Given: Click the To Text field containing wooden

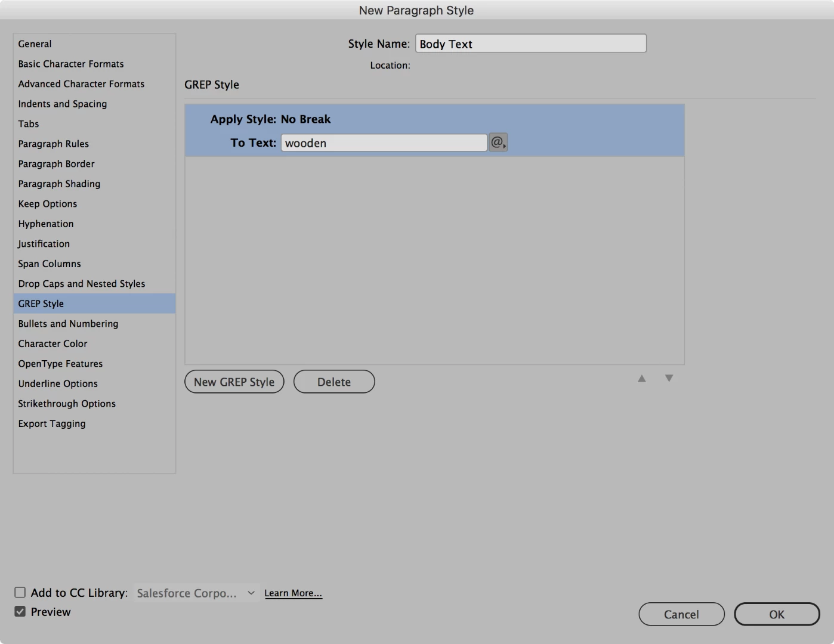Looking at the screenshot, I should 384,143.
